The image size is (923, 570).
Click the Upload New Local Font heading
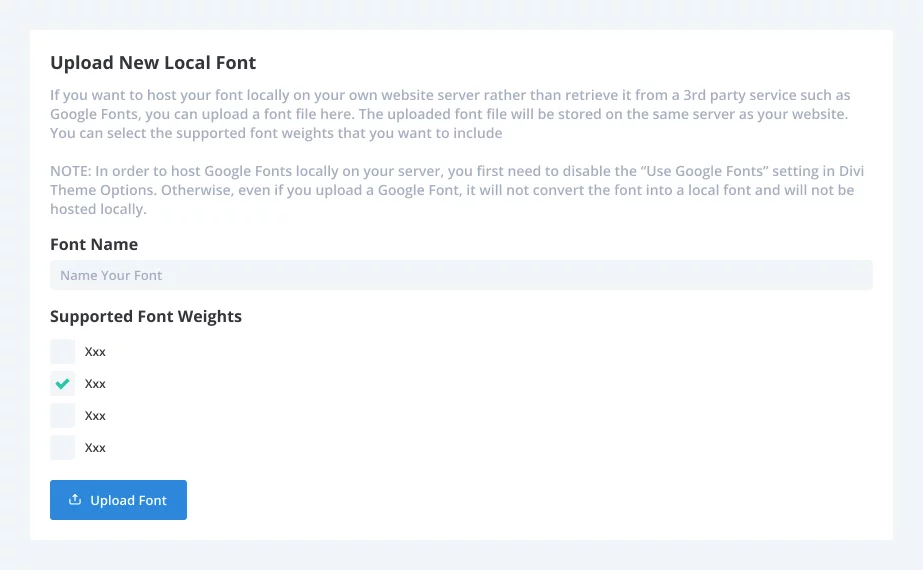point(153,62)
